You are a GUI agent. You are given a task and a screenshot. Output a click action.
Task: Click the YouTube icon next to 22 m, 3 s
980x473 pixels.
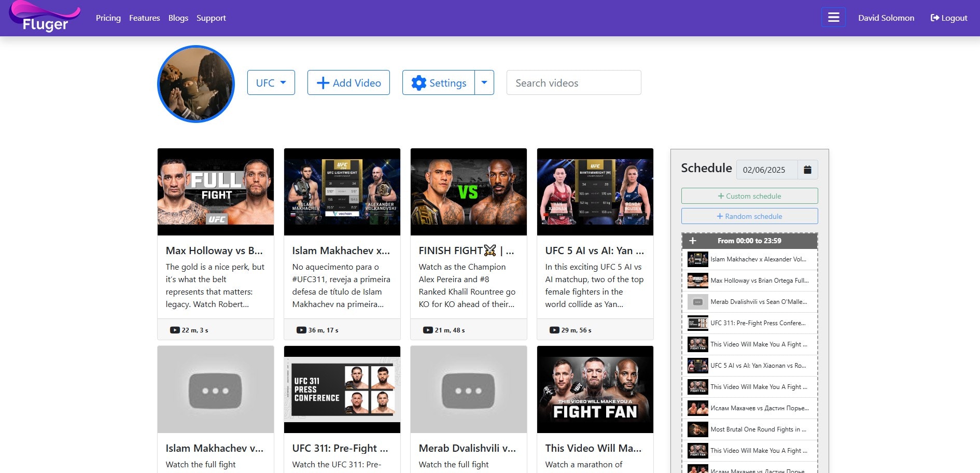(x=175, y=330)
